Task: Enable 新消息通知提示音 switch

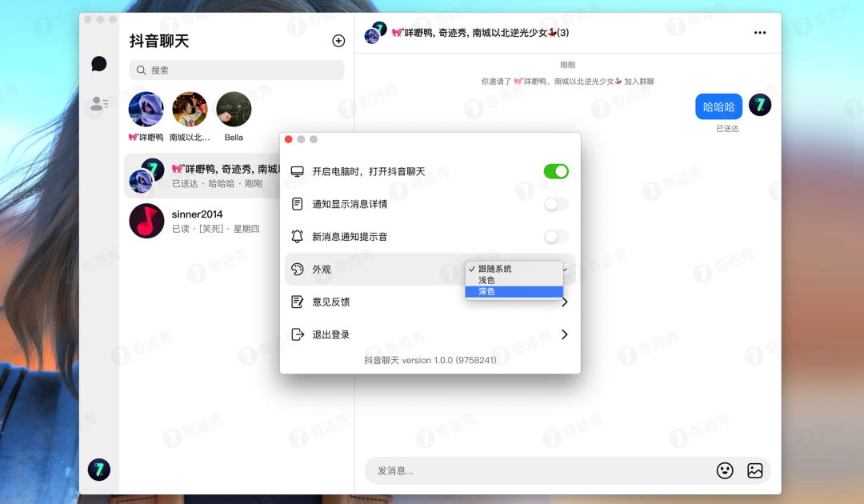Action: pyautogui.click(x=556, y=237)
